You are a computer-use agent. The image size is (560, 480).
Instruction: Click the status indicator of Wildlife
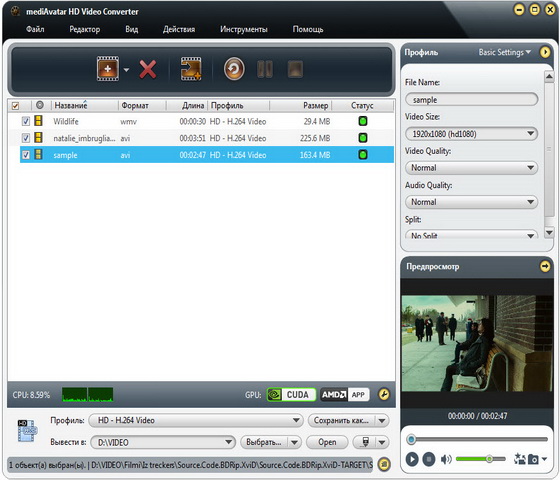(362, 121)
